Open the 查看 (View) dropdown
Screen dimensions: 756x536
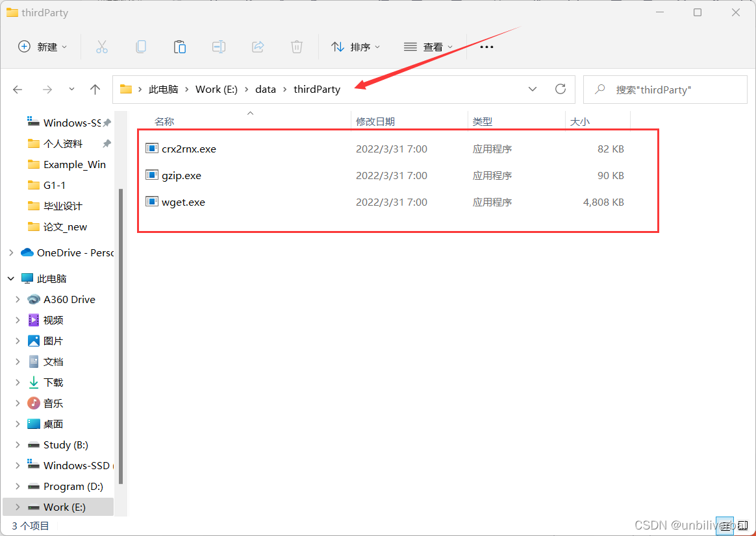(x=428, y=47)
